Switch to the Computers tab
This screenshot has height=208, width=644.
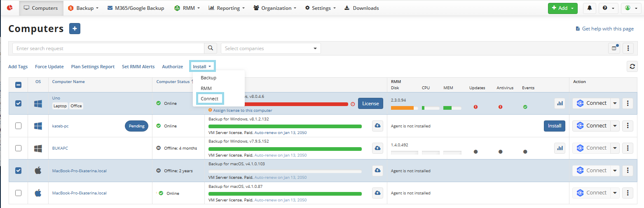(41, 8)
